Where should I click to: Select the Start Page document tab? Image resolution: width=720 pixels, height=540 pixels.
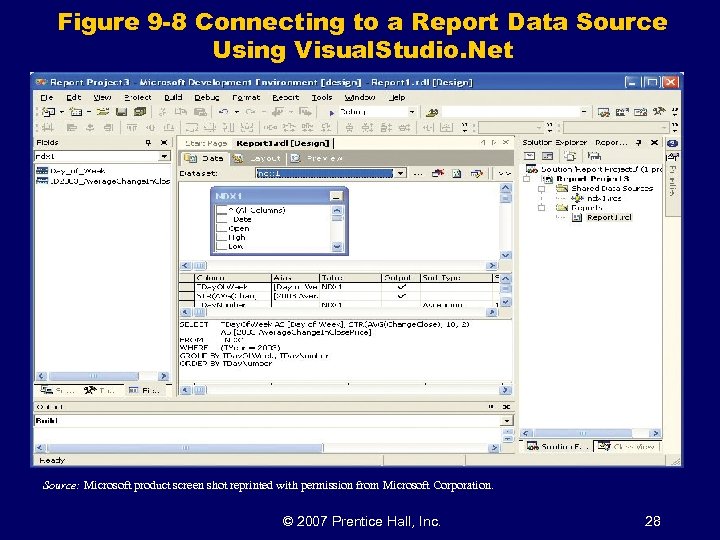[x=206, y=143]
